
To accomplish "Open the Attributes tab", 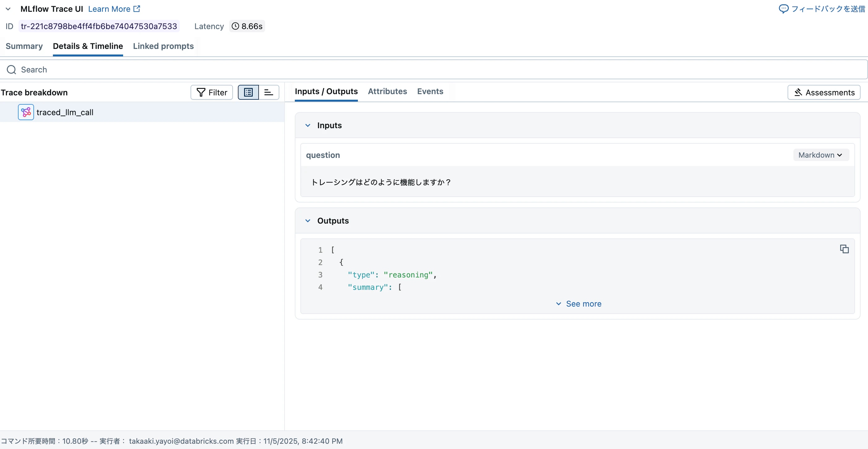I will click(x=388, y=91).
